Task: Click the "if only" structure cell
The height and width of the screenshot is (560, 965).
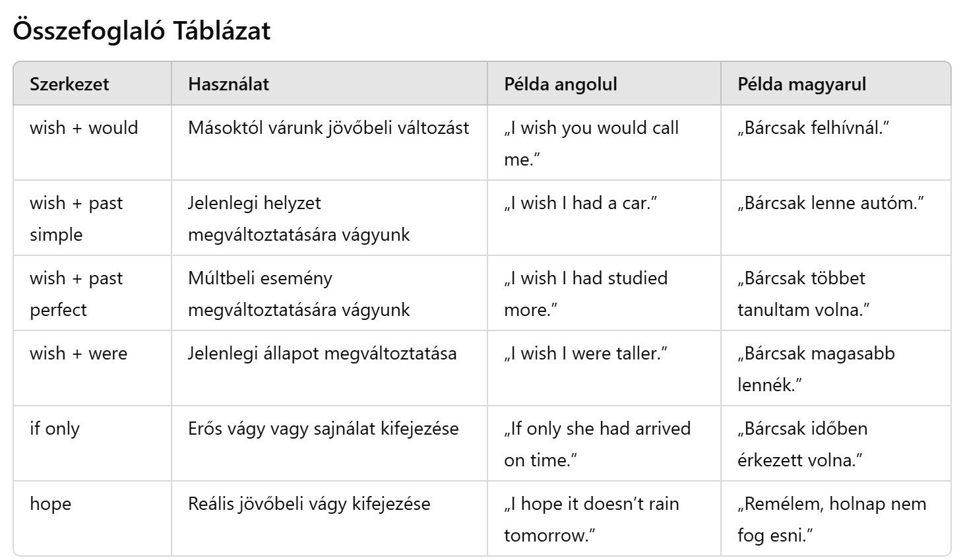Action: [55, 429]
